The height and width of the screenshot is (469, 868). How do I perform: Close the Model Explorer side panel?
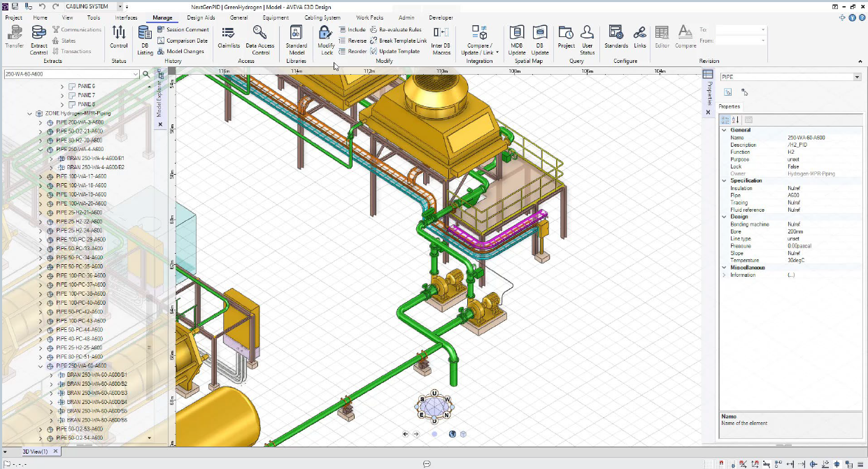tap(160, 124)
